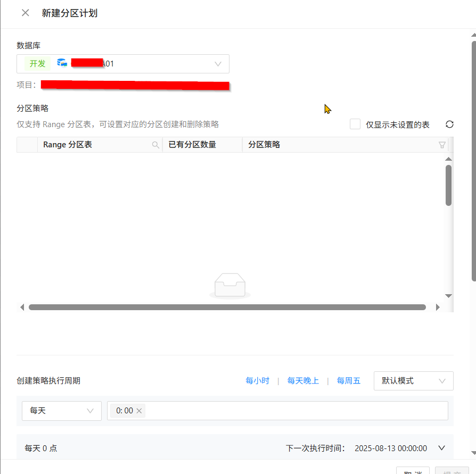
Task: Enable 仅显示未设置的表 checkbox
Action: point(355,124)
